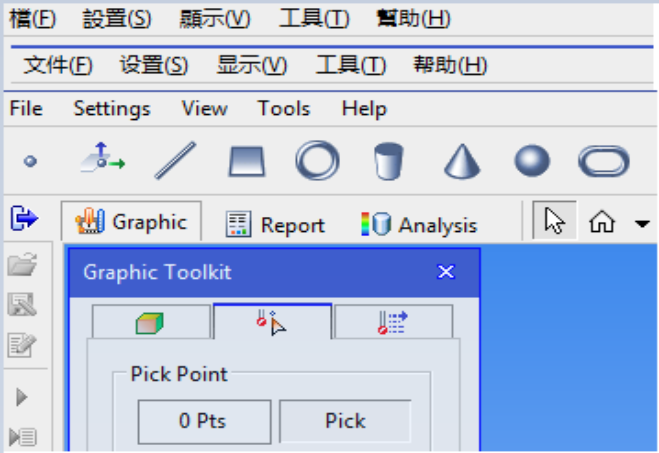659x453 pixels.
Task: Select the Plane feature icon
Action: point(247,161)
